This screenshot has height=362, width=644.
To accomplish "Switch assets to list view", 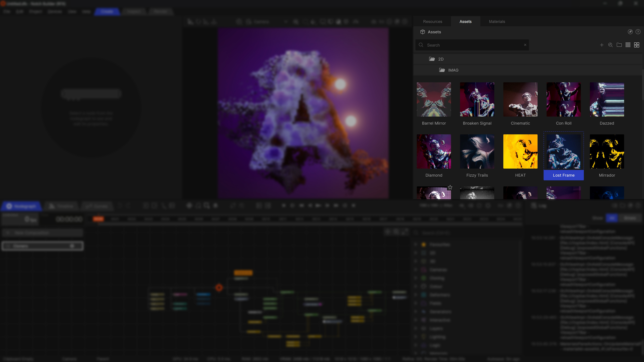I will click(x=628, y=45).
